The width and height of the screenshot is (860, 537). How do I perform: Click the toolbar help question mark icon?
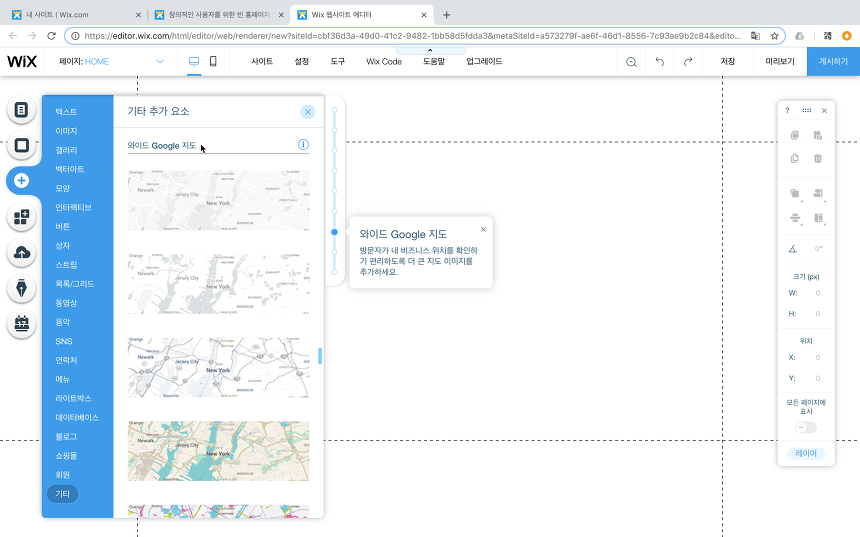787,110
